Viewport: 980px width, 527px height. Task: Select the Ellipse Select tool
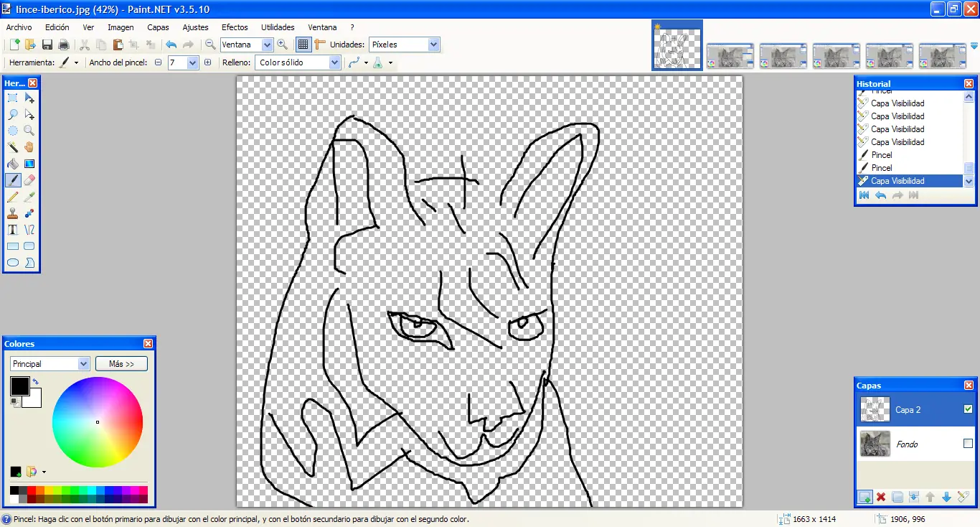13,131
